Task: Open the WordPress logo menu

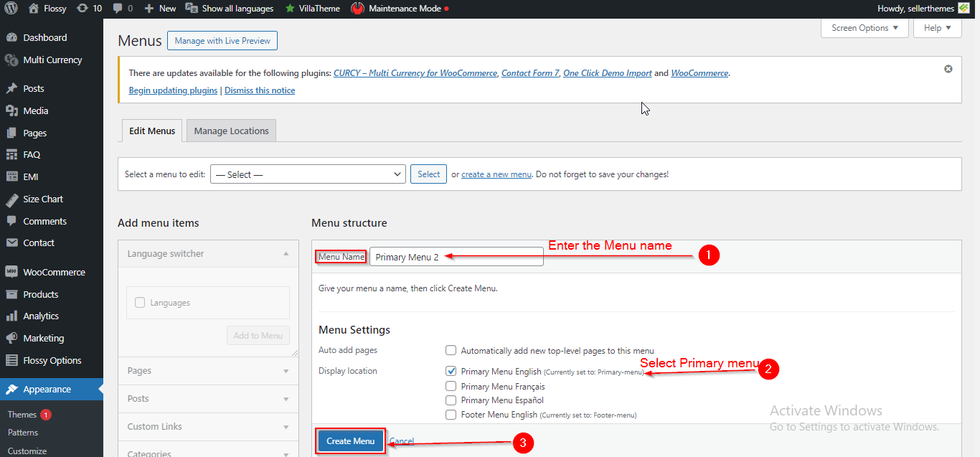Action: pyautogui.click(x=11, y=9)
